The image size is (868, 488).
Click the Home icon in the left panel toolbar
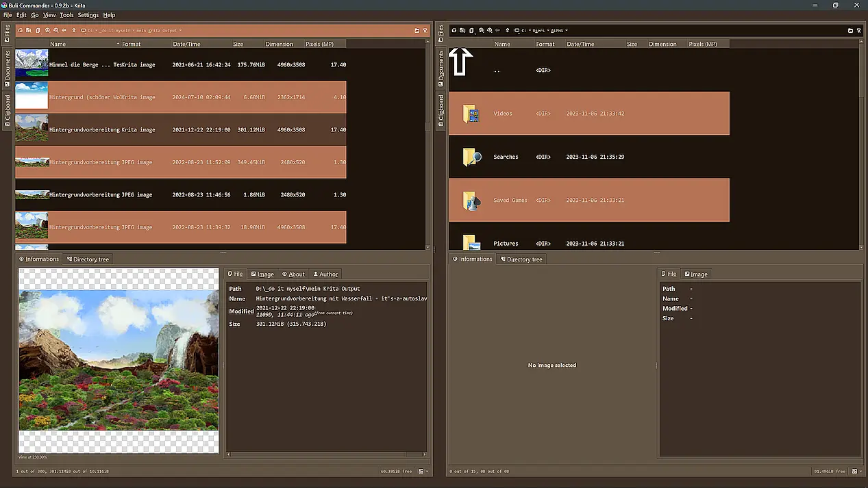coord(21,30)
